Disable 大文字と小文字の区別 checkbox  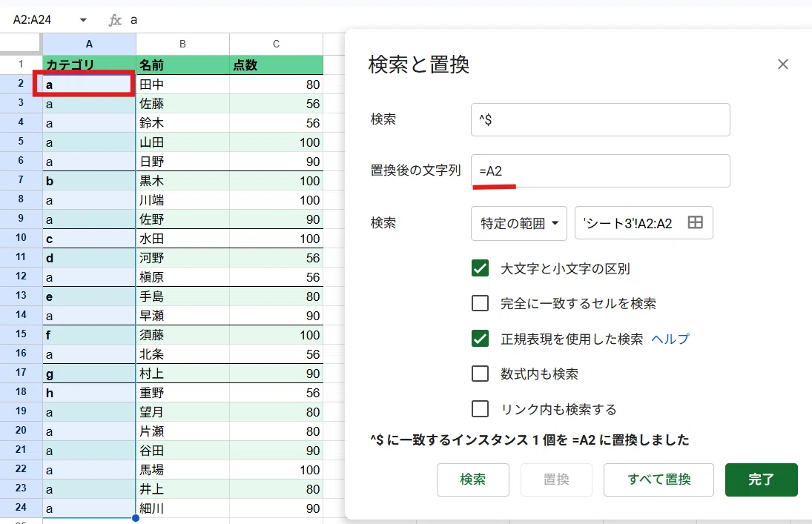point(480,268)
